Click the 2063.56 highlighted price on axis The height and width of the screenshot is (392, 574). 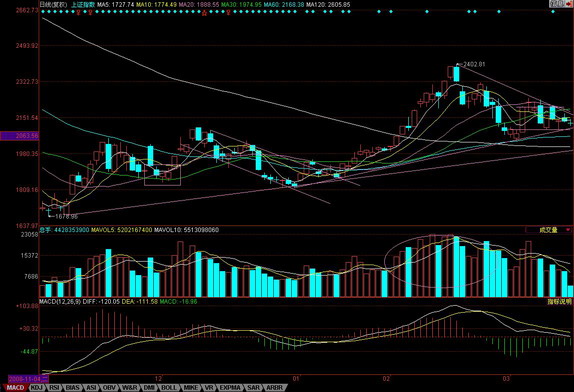tap(19, 136)
